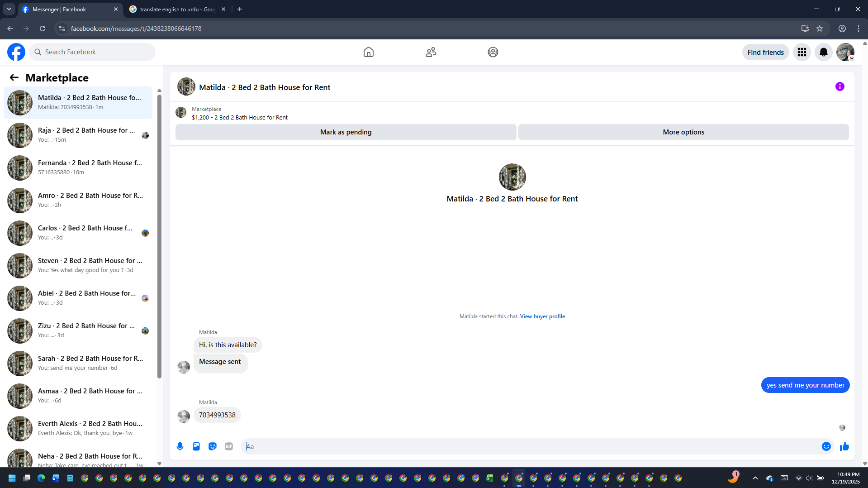Open the Fernanda conversation
This screenshot has height=488, width=868.
click(x=78, y=168)
